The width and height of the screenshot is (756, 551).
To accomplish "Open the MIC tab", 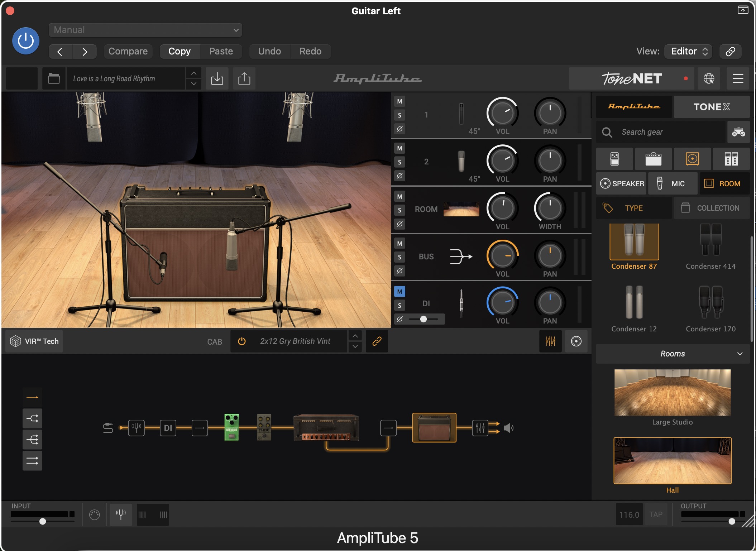I will tap(673, 183).
